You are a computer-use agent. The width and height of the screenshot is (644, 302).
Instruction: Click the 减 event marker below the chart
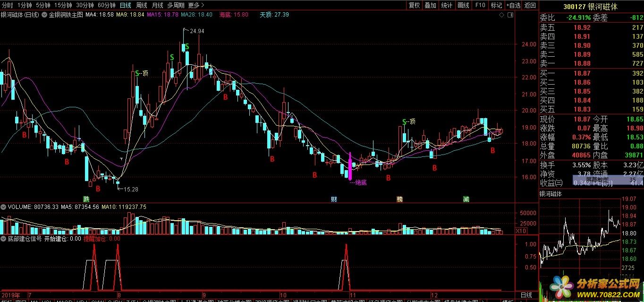tap(466, 199)
